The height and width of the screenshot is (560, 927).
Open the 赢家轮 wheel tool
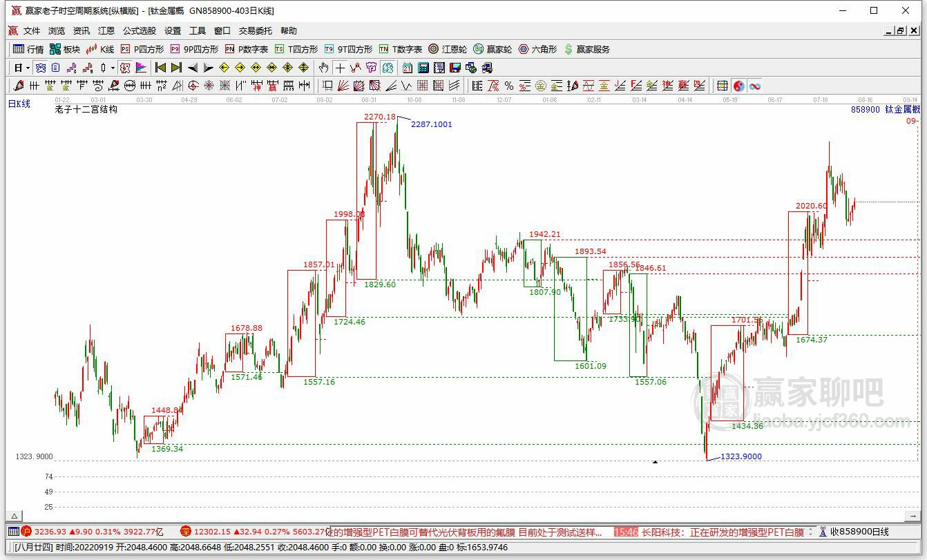(x=493, y=49)
